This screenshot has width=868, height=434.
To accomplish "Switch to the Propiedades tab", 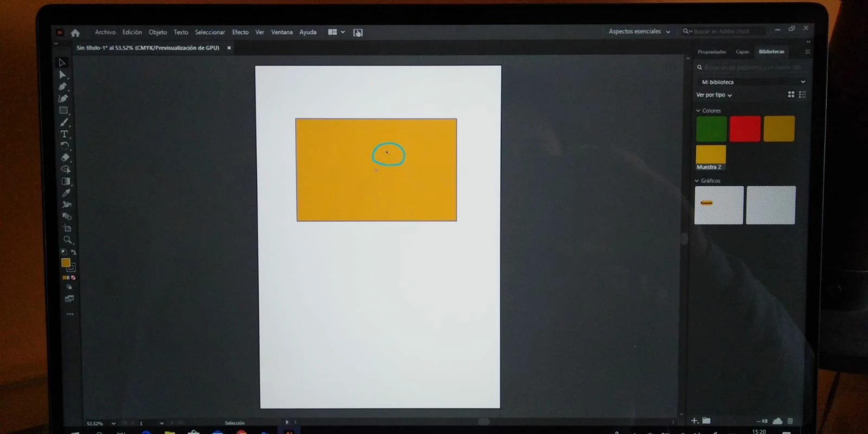I will 712,52.
